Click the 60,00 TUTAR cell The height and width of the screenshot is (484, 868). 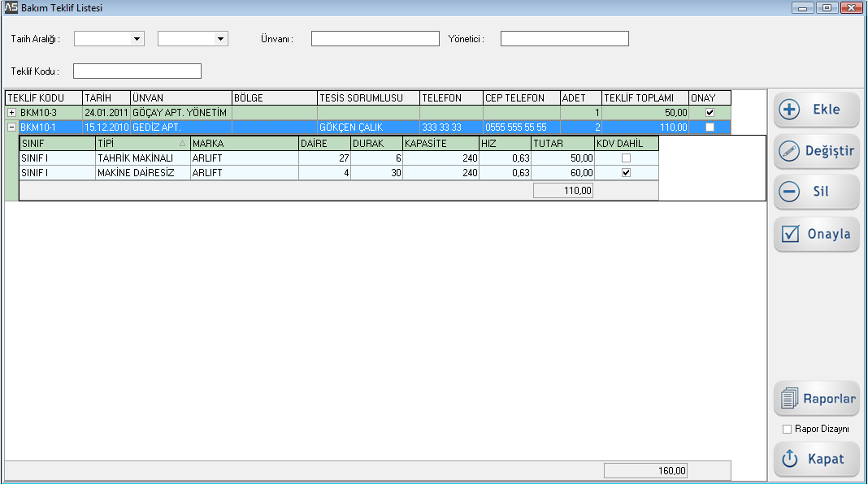click(563, 173)
